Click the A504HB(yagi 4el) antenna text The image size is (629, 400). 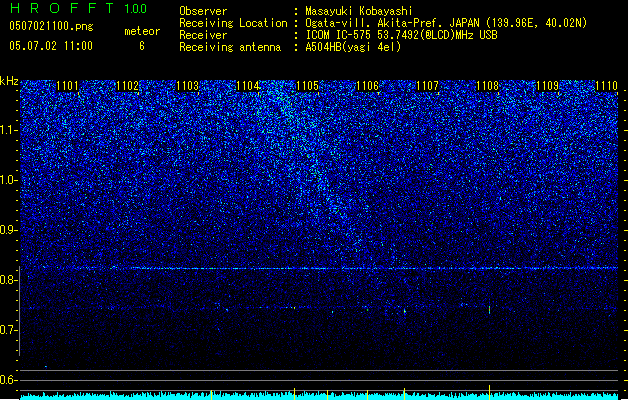pyautogui.click(x=353, y=47)
